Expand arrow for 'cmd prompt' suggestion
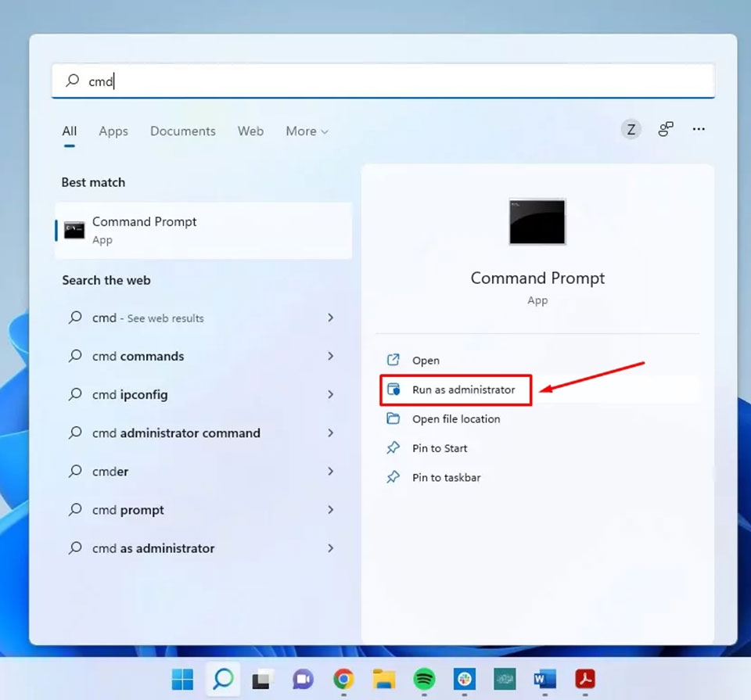This screenshot has height=700, width=751. pos(330,509)
